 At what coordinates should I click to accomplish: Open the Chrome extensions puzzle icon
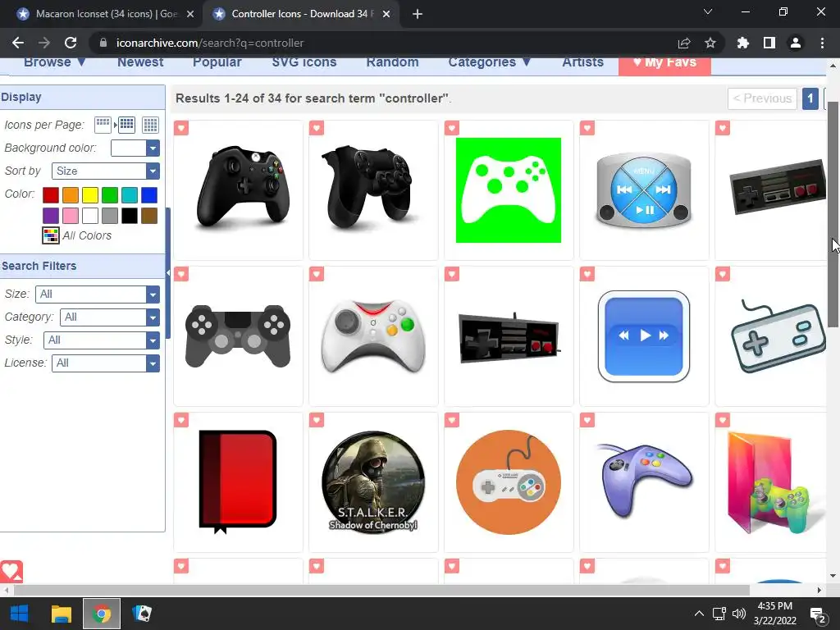point(743,43)
